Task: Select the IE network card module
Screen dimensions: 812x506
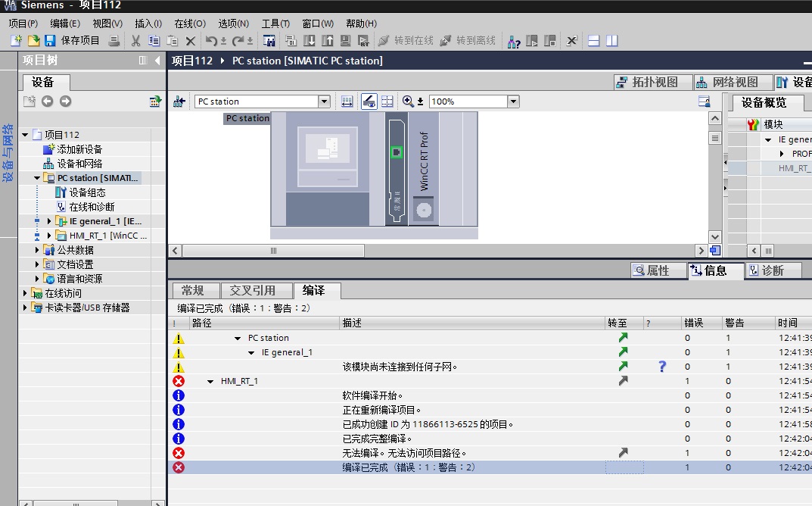Action: click(396, 169)
